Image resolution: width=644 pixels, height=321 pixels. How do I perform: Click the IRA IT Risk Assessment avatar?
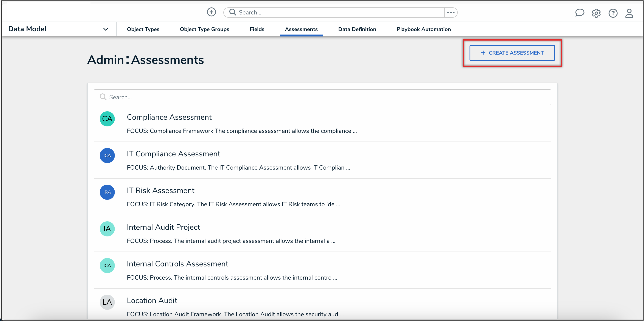107,192
